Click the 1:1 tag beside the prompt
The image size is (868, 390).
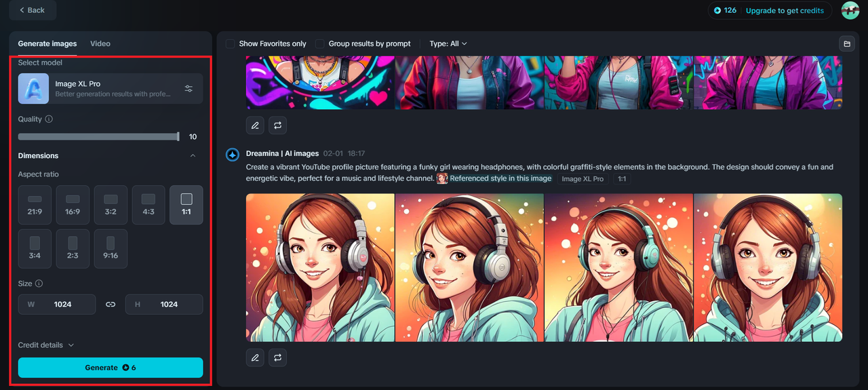pyautogui.click(x=622, y=179)
